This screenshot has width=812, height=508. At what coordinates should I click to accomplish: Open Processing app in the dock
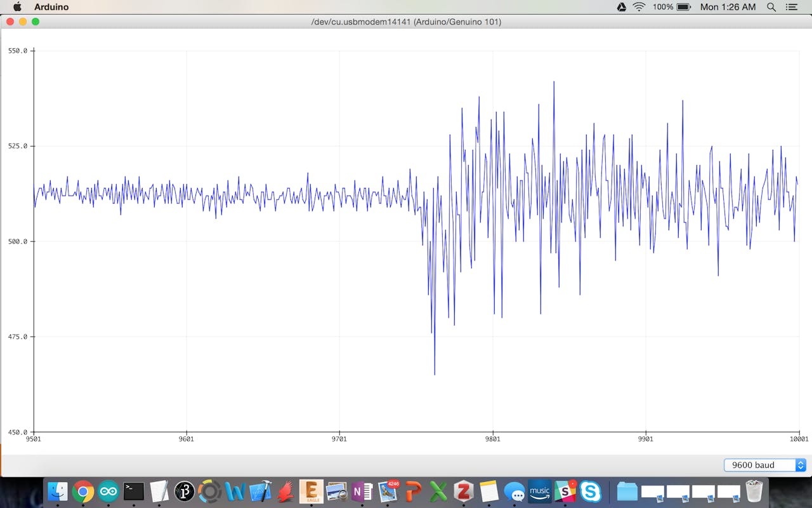184,491
